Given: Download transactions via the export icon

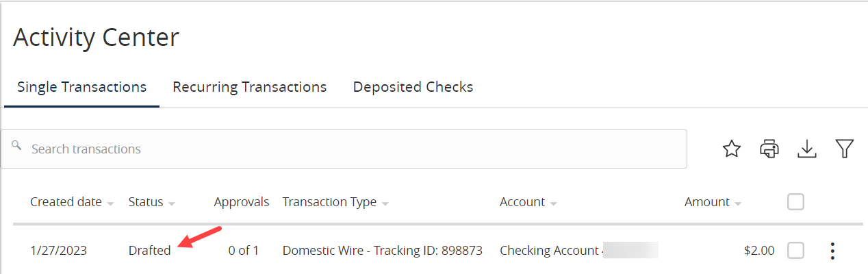Looking at the screenshot, I should click(x=808, y=149).
